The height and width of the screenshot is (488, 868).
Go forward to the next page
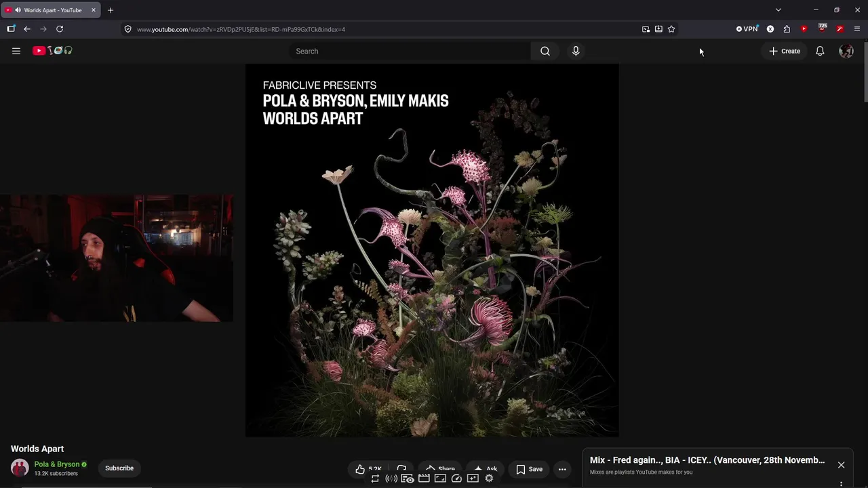click(x=43, y=29)
